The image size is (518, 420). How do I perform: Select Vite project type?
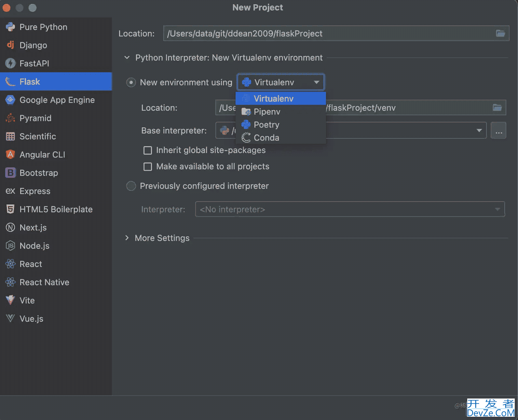point(56,300)
